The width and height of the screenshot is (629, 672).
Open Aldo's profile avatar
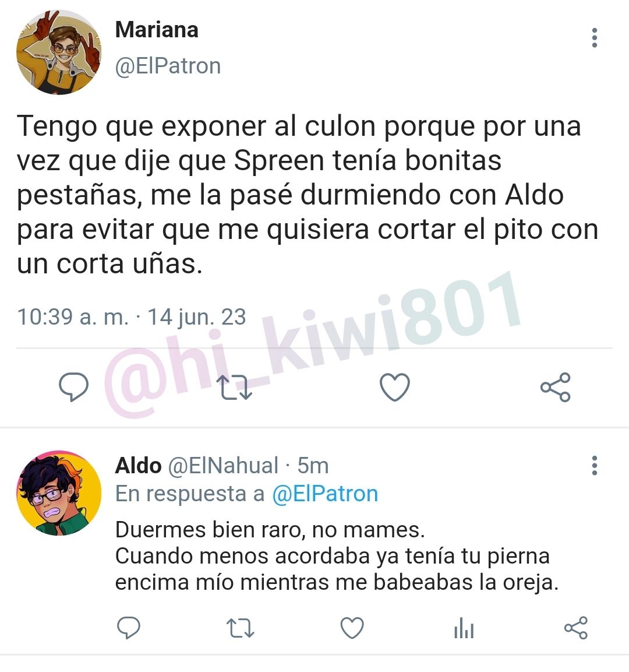pyautogui.click(x=59, y=493)
